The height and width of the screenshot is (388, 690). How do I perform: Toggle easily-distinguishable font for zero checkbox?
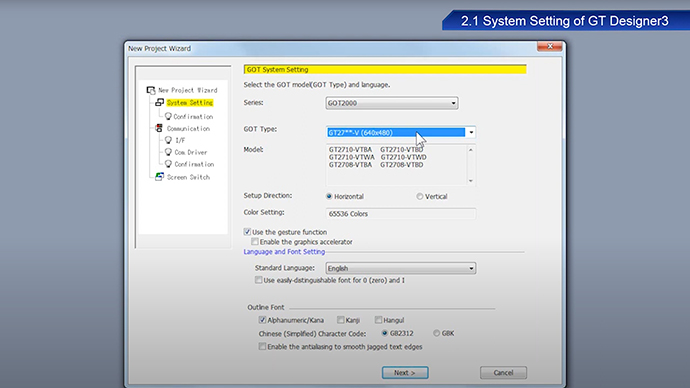pyautogui.click(x=258, y=280)
